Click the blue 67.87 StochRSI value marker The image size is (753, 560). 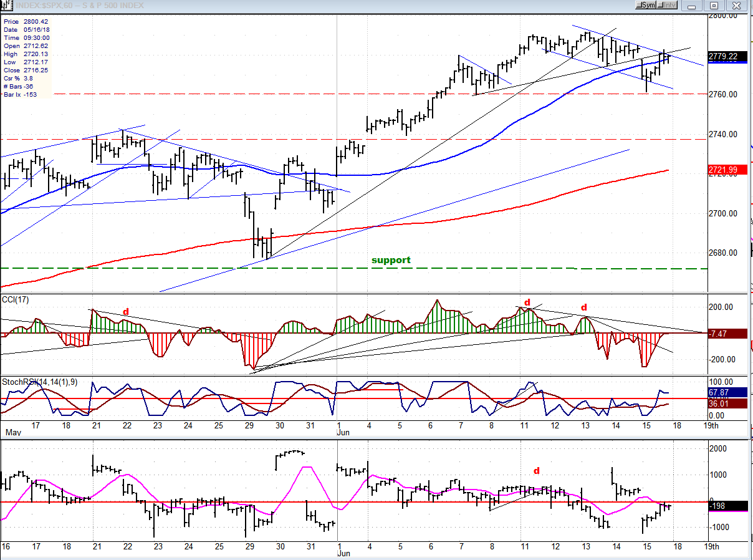click(723, 392)
